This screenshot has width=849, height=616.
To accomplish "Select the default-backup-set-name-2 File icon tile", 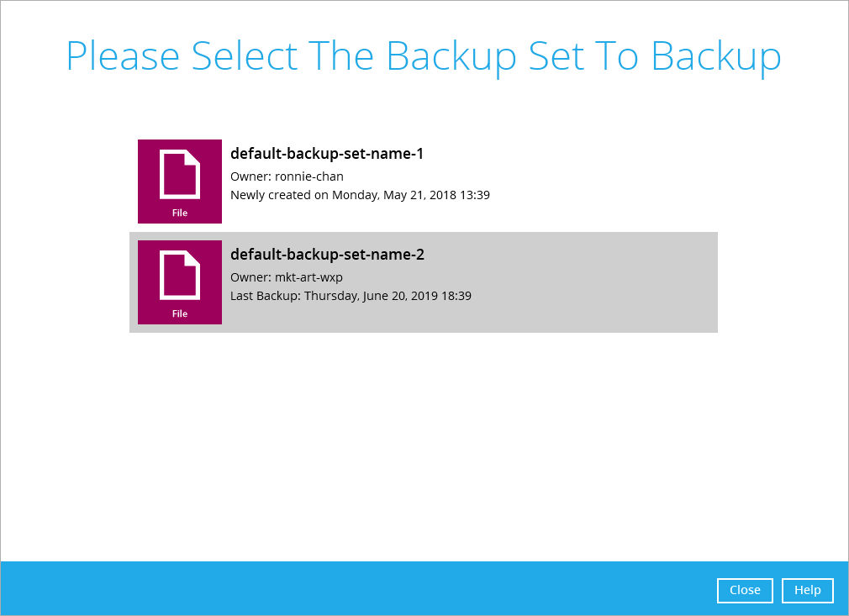I will point(180,282).
